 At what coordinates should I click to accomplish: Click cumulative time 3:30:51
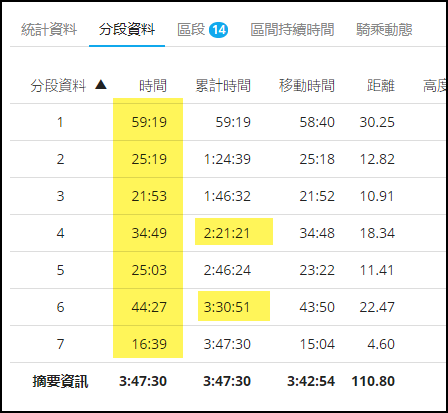coord(227,307)
